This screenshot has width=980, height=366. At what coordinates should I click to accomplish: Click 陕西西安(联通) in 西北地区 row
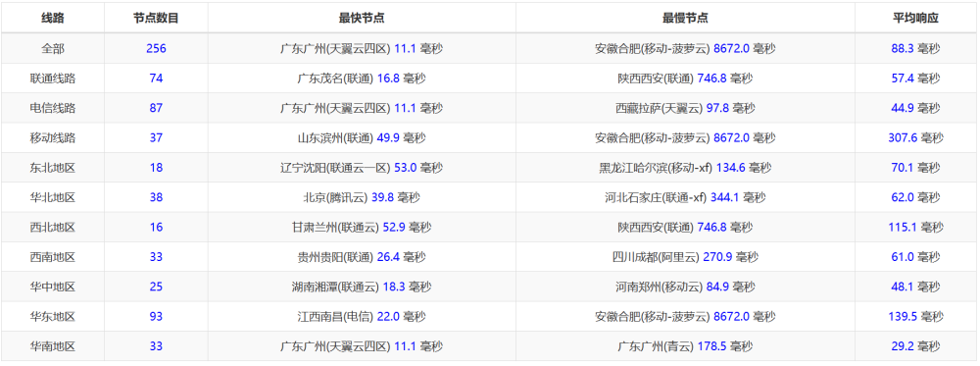point(657,227)
